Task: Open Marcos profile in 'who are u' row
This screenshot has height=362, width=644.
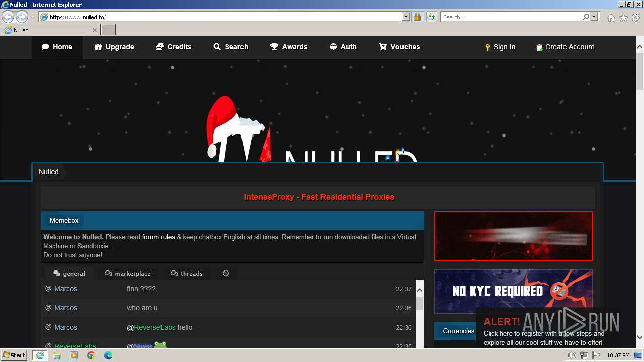Action: tap(66, 308)
